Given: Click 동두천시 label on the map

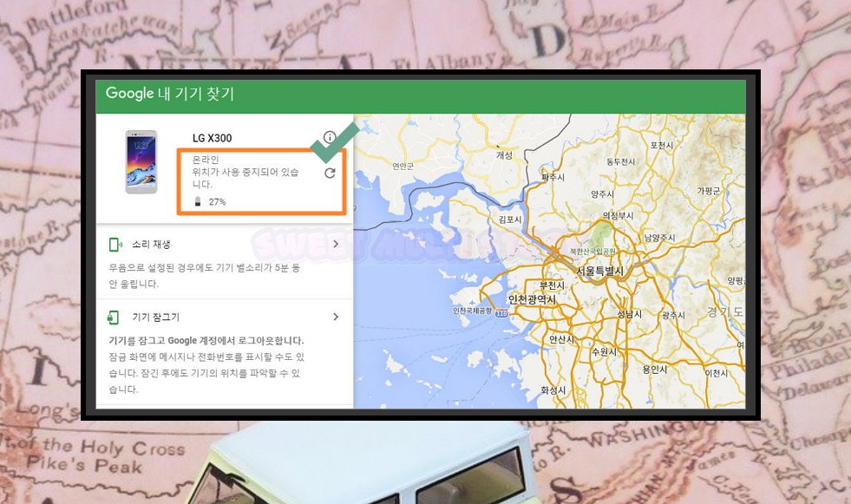Looking at the screenshot, I should pos(620,161).
